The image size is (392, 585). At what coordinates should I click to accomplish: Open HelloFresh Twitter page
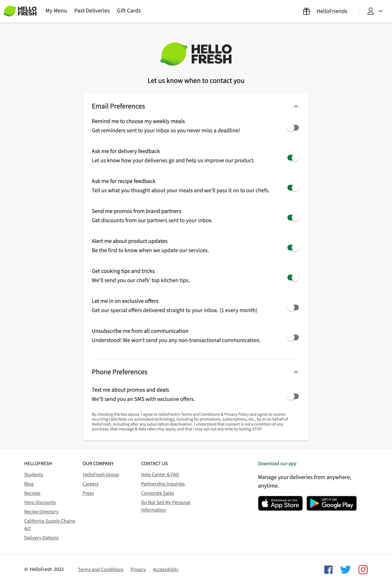(x=345, y=569)
